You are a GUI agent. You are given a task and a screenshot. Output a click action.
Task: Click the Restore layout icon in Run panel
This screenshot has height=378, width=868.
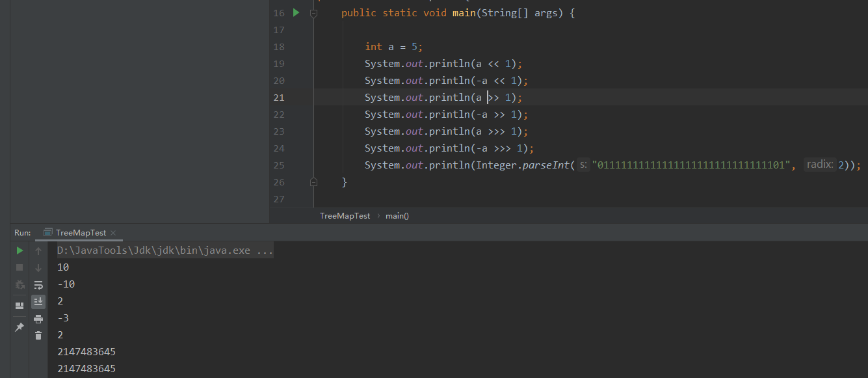click(x=20, y=305)
